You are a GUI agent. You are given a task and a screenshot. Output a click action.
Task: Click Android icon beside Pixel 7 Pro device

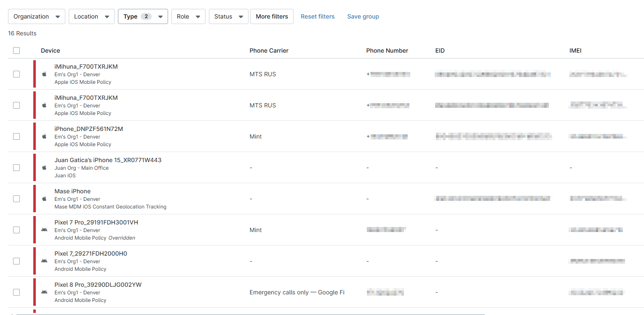[44, 230]
